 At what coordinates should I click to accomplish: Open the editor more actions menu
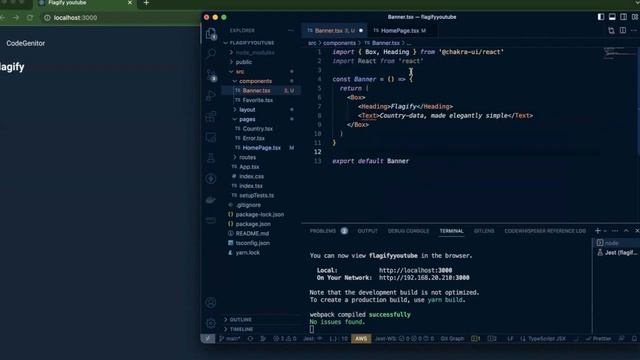pyautogui.click(x=633, y=31)
